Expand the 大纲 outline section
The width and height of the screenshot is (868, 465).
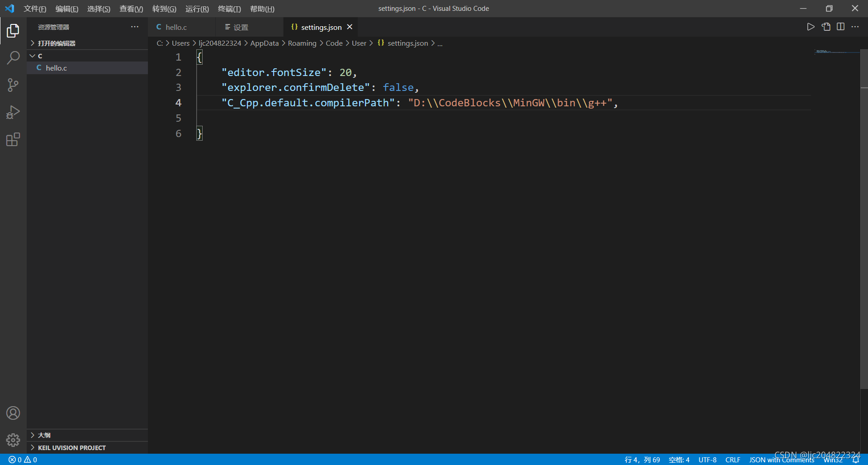click(87, 435)
